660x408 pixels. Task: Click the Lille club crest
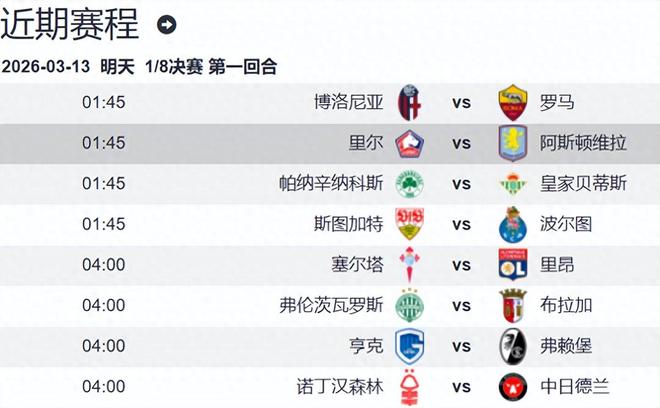pyautogui.click(x=410, y=143)
